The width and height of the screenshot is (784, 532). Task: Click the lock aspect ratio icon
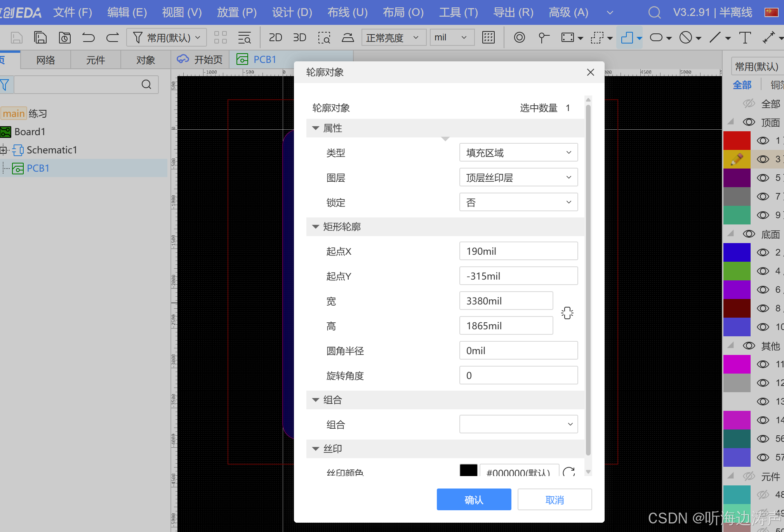click(x=567, y=313)
